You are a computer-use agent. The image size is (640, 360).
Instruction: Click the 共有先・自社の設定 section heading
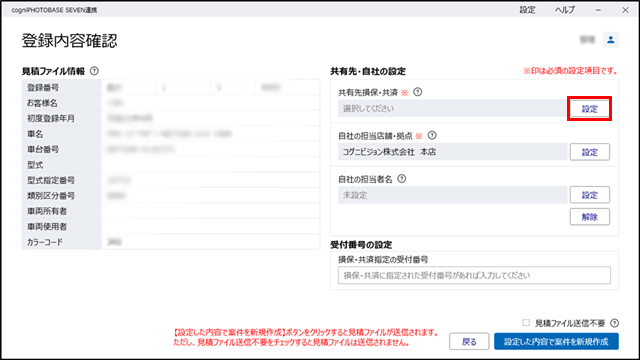click(368, 71)
